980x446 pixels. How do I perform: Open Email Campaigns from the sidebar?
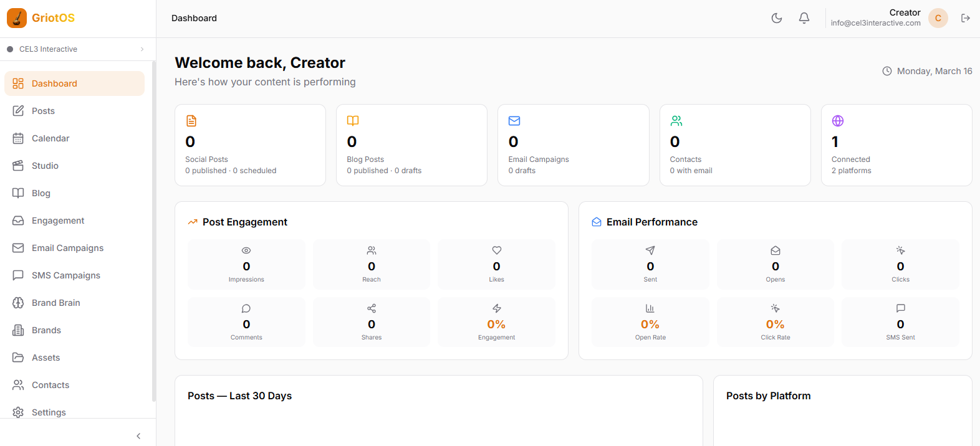67,248
